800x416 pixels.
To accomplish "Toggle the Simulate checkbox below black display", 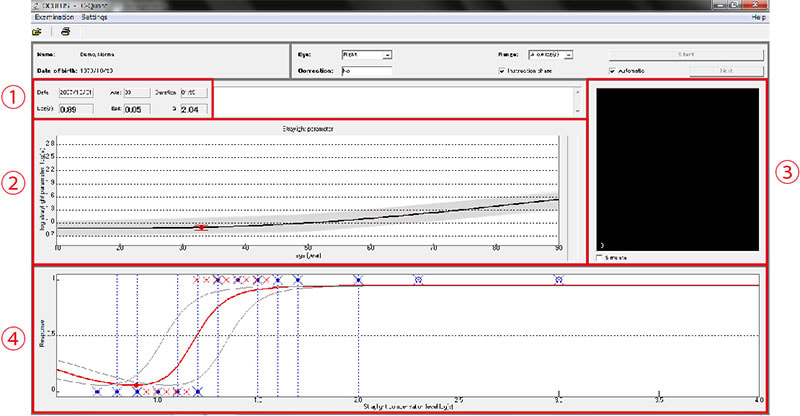I will tap(599, 258).
